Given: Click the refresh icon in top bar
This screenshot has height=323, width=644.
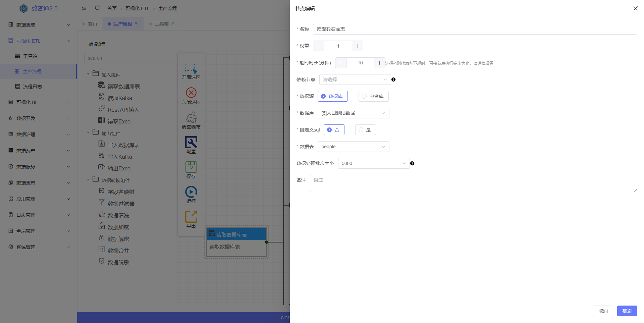Looking at the screenshot, I should click(97, 8).
